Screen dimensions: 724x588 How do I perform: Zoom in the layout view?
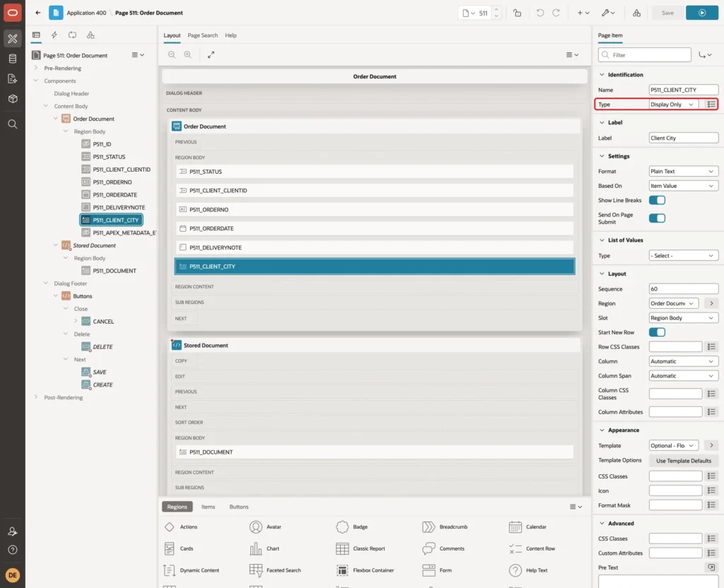(x=187, y=54)
